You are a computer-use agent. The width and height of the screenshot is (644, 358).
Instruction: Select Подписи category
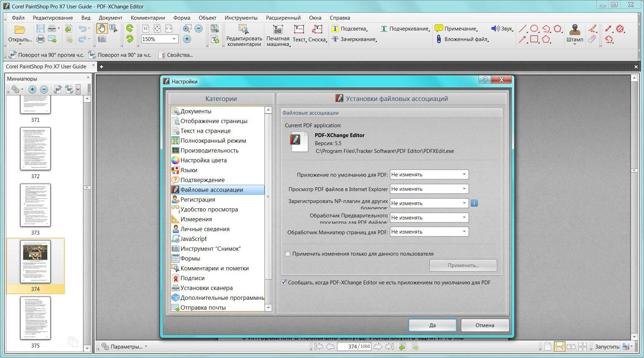[218, 278]
